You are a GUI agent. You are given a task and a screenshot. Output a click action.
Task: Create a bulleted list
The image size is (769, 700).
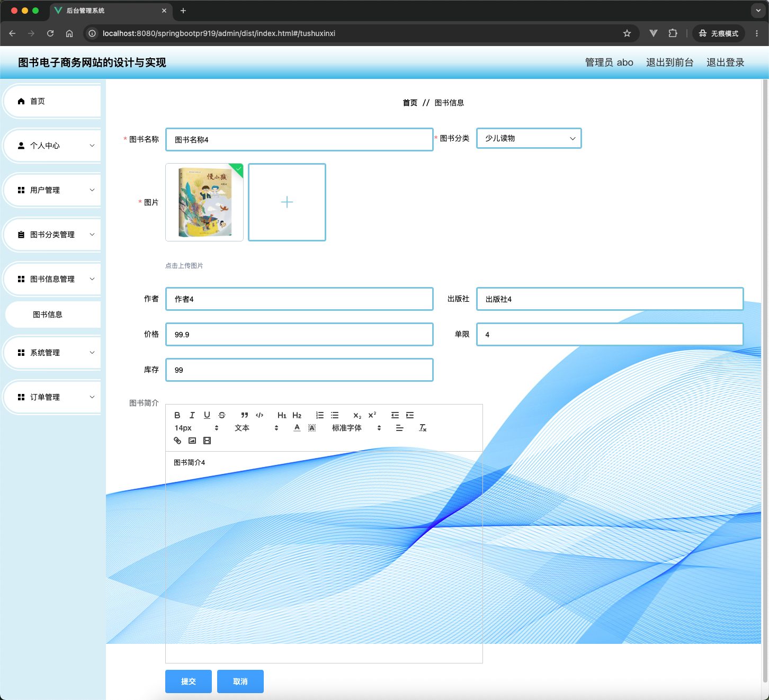pos(335,415)
